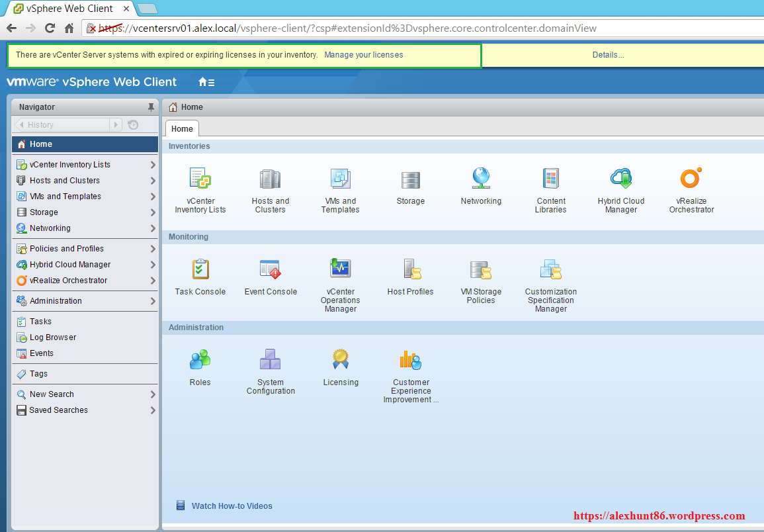
Task: Open the VM Storage Policies icon
Action: 481,270
